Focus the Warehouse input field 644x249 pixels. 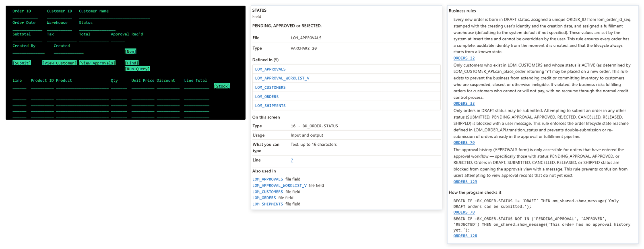pyautogui.click(x=59, y=28)
